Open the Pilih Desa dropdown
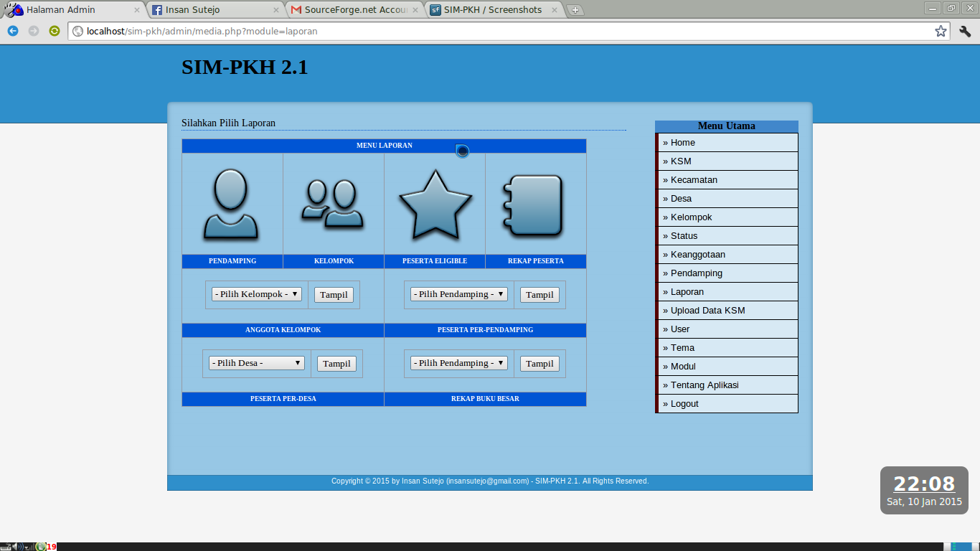The width and height of the screenshot is (980, 551). coord(255,362)
